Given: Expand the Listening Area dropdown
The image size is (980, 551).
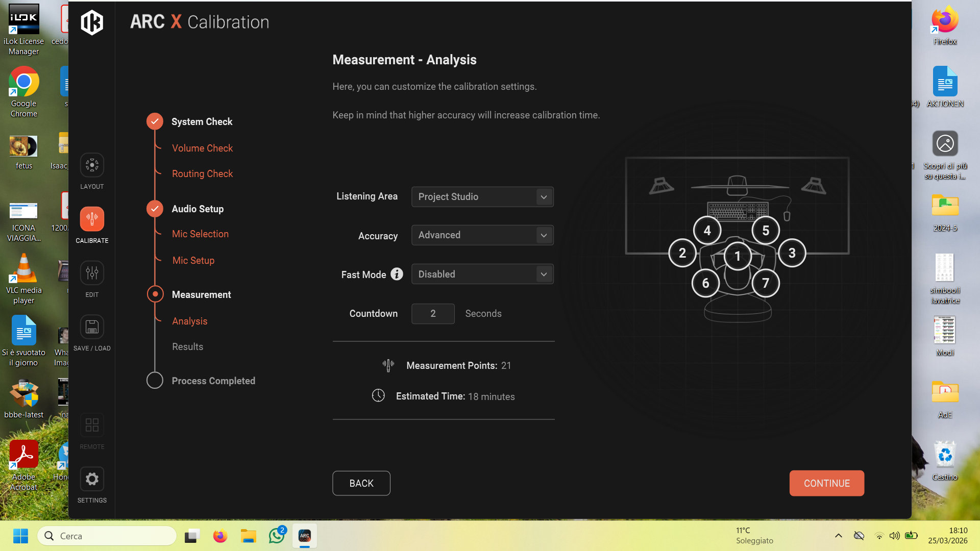Looking at the screenshot, I should coord(482,197).
